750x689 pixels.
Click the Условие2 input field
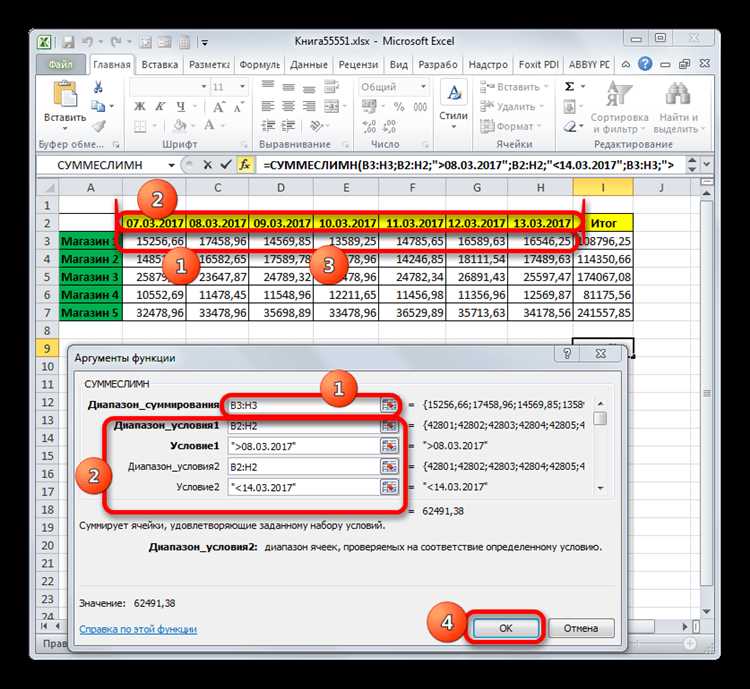tap(304, 487)
